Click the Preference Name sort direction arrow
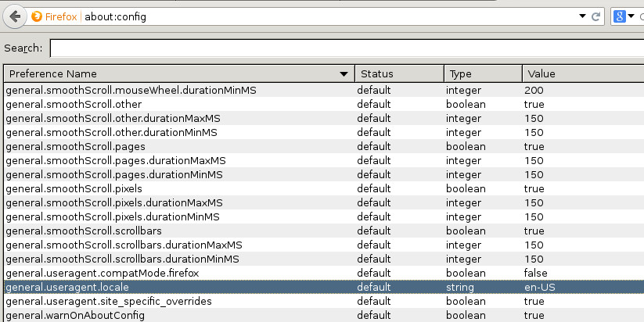Image resolution: width=644 pixels, height=322 pixels. 344,74
